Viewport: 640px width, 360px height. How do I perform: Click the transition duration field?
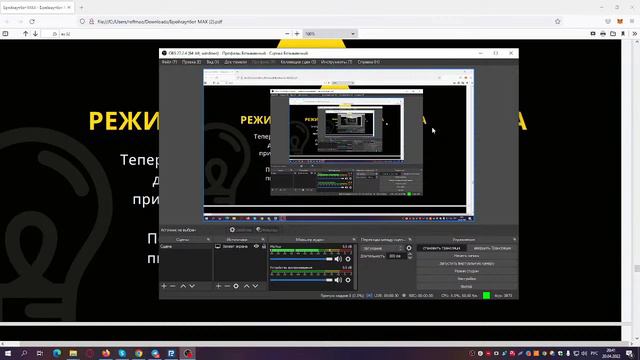click(397, 256)
